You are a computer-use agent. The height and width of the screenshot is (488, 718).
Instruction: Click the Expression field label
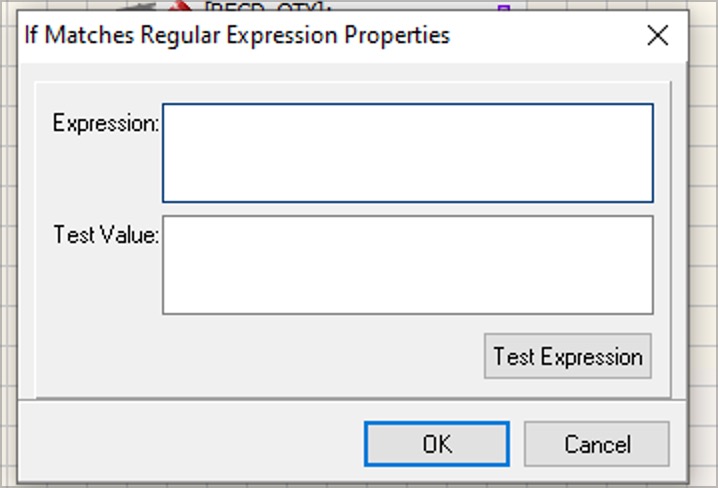106,123
